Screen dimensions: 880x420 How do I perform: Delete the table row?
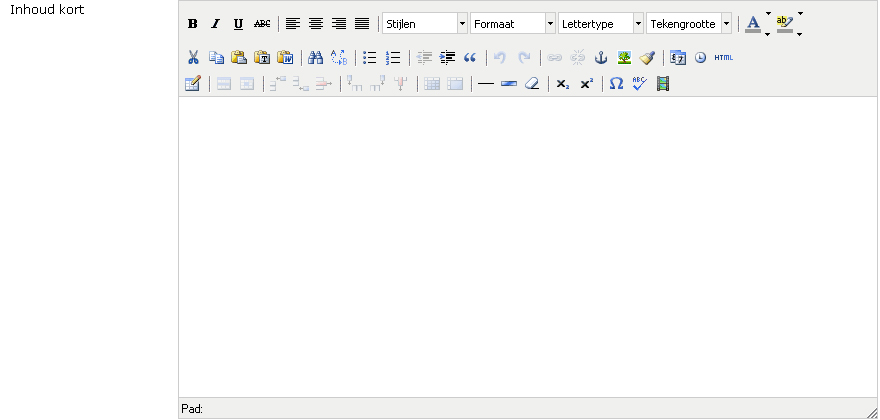tap(324, 84)
